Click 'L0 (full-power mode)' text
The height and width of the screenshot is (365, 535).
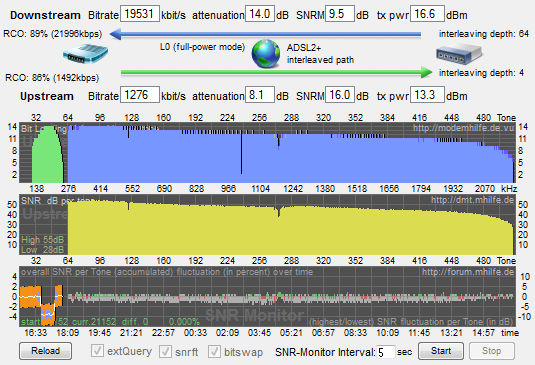[202, 47]
